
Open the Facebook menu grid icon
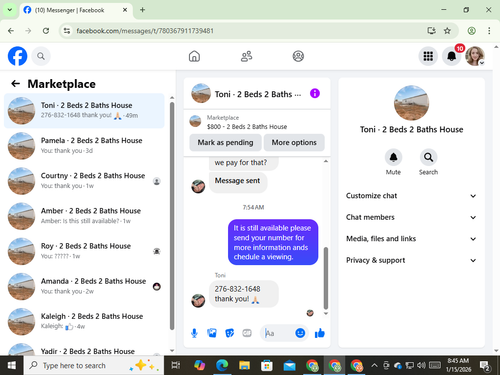tap(428, 56)
